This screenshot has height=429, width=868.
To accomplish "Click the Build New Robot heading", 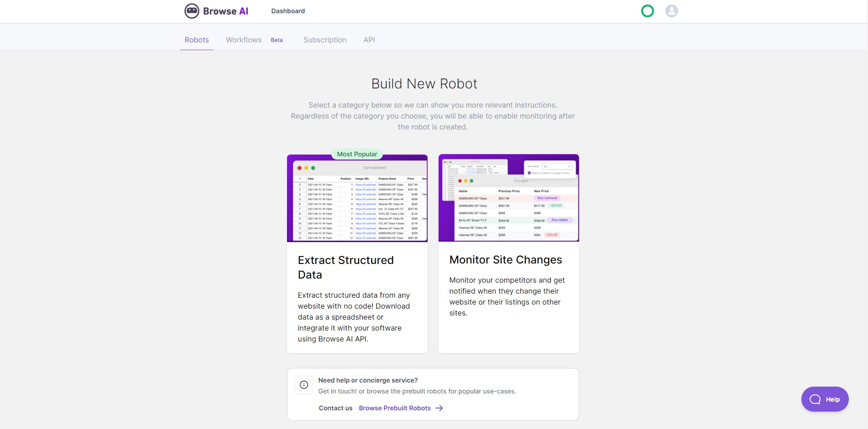I will pyautogui.click(x=424, y=84).
